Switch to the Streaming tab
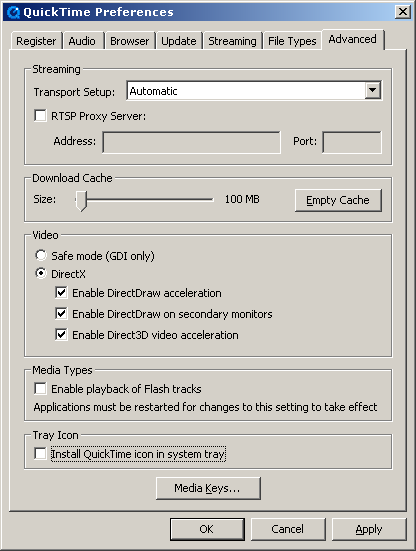Screen dimensions: 416x551 click(x=232, y=41)
